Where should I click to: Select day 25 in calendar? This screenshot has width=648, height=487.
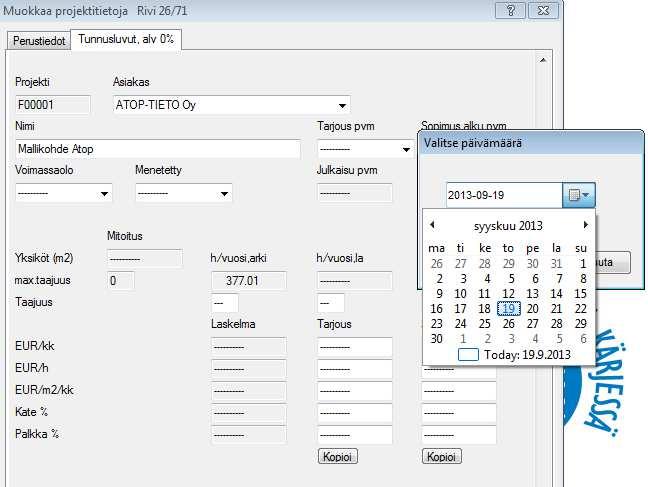click(x=484, y=324)
